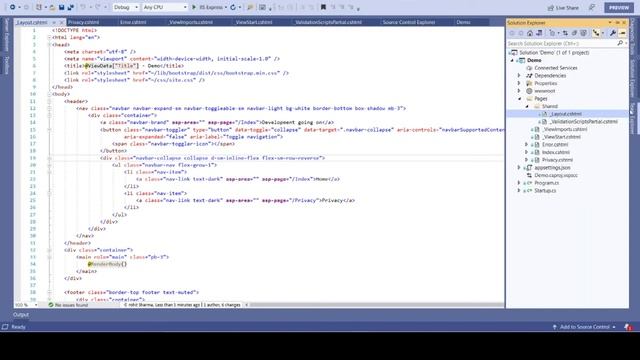Click the git author changes info link

click(182, 305)
